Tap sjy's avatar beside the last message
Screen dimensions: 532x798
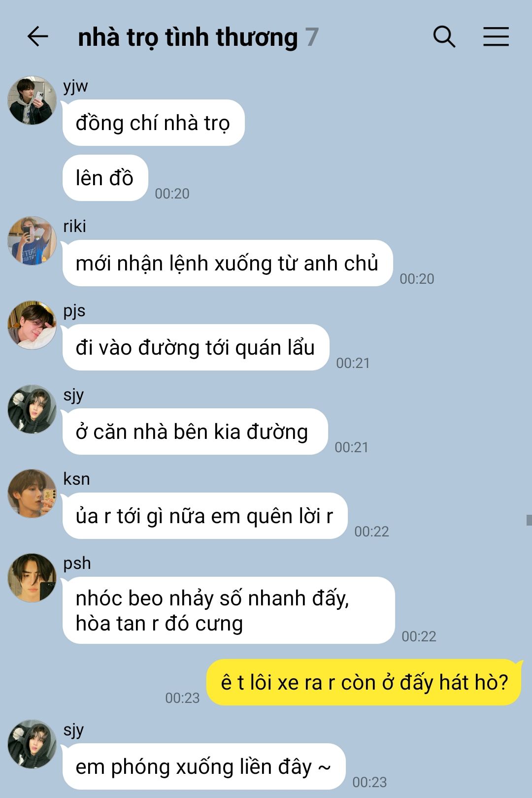click(x=32, y=744)
